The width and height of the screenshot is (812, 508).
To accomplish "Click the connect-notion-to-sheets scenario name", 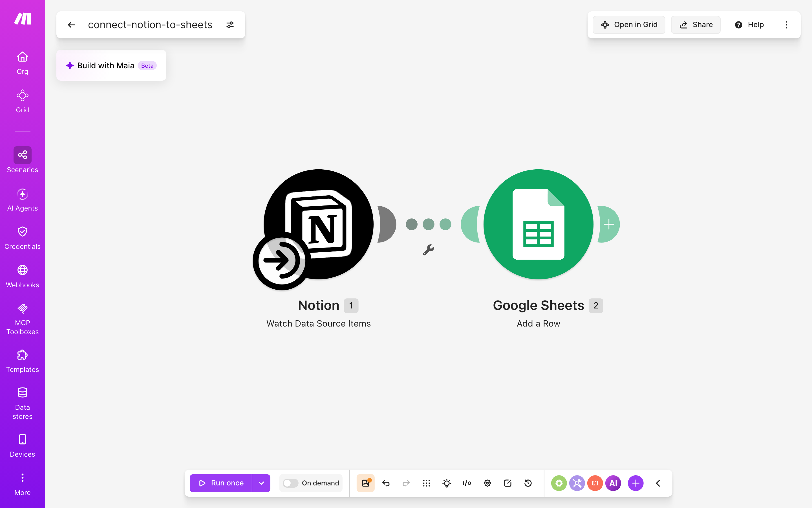I will [150, 25].
